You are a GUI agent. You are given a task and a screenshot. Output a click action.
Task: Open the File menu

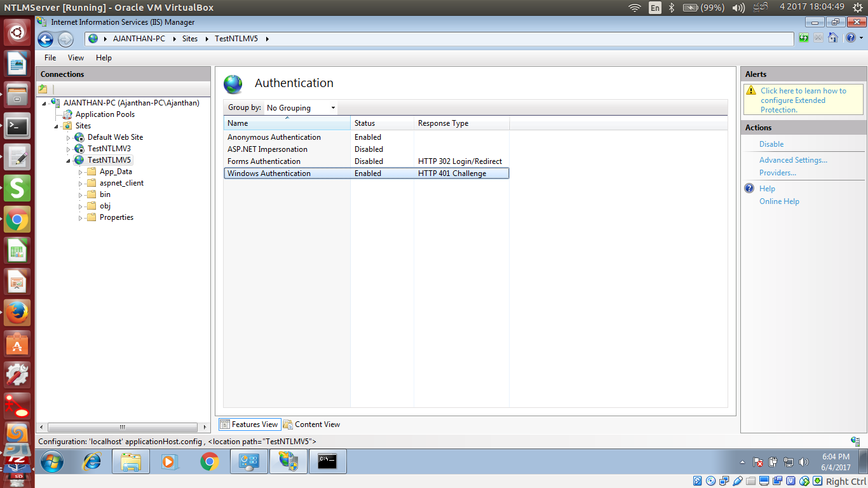tap(50, 58)
